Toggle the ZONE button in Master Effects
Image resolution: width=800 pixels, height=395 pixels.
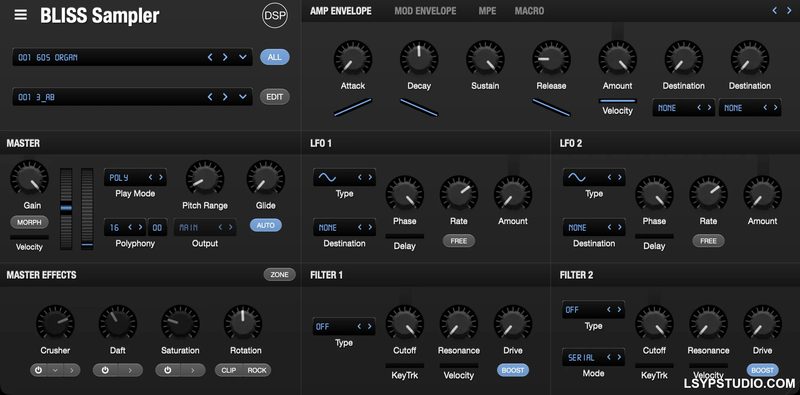[280, 275]
